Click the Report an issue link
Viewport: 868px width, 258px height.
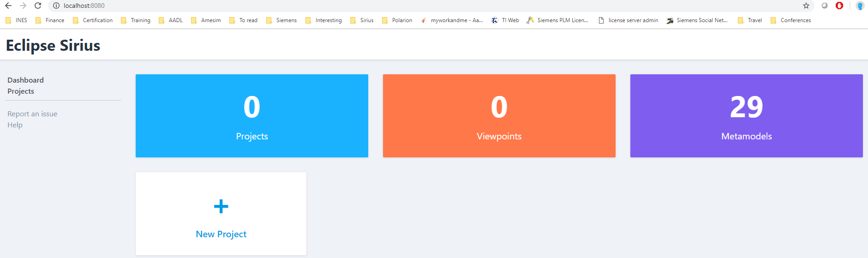32,114
